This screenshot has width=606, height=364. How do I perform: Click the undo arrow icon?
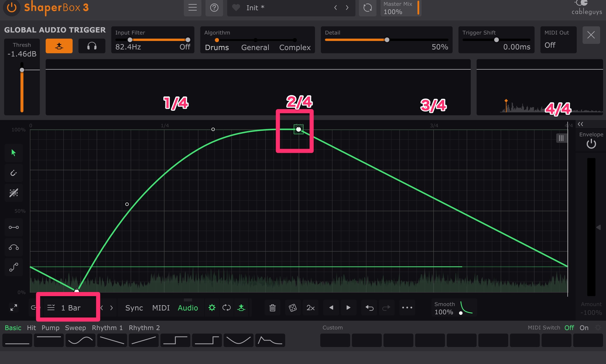tap(369, 308)
